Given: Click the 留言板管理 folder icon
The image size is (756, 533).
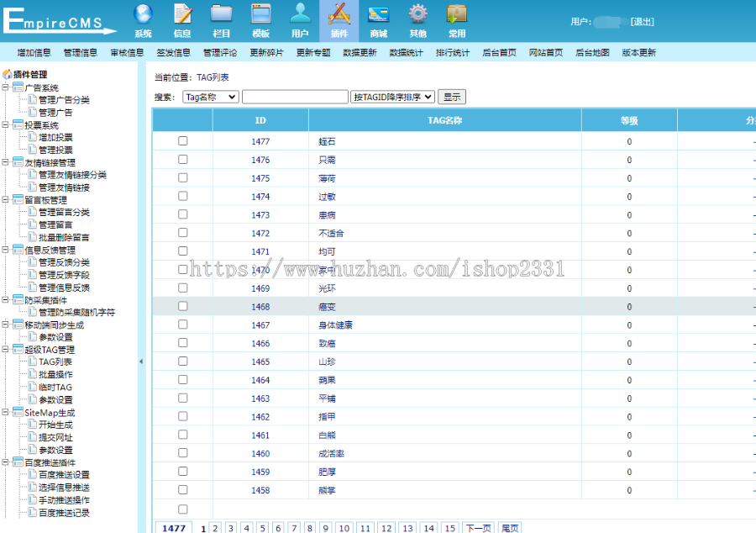Looking at the screenshot, I should pyautogui.click(x=18, y=200).
